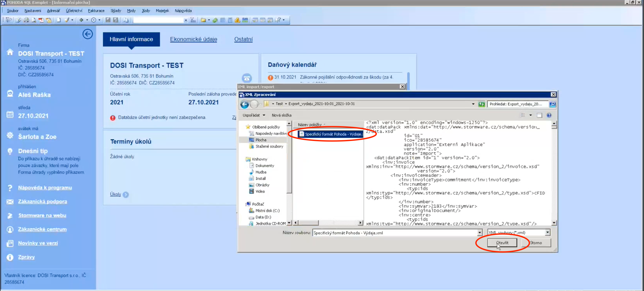Click XML preview pane vertical scrollbar
The height and width of the screenshot is (291, 644).
tap(554, 173)
